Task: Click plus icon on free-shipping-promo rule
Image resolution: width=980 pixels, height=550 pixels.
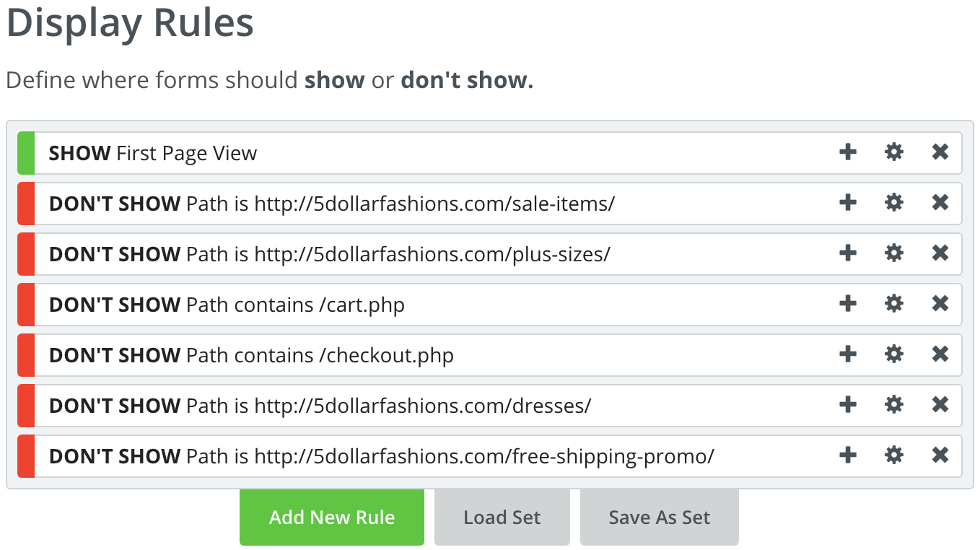Action: point(848,455)
